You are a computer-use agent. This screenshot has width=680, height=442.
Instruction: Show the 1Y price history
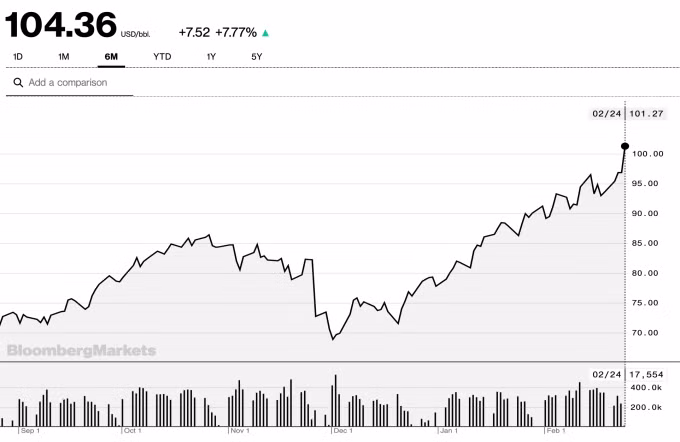point(211,57)
